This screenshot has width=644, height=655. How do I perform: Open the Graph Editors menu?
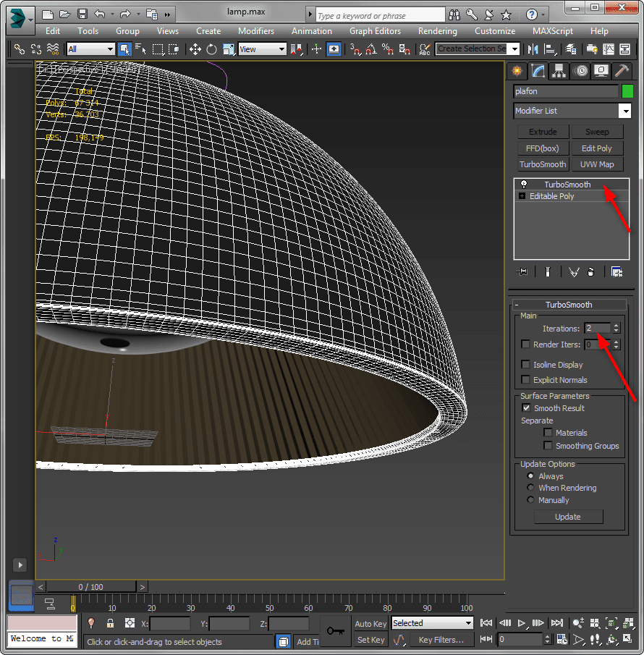pos(375,31)
